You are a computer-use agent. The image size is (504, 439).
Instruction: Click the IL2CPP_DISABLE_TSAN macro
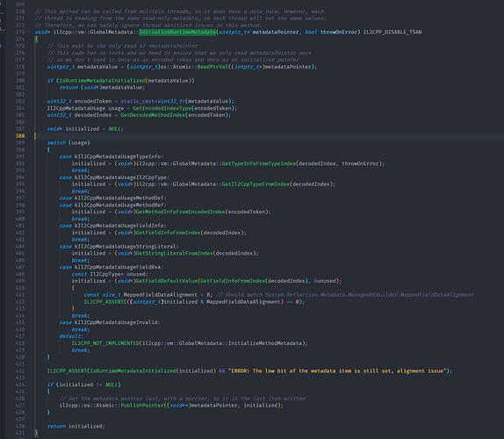392,32
